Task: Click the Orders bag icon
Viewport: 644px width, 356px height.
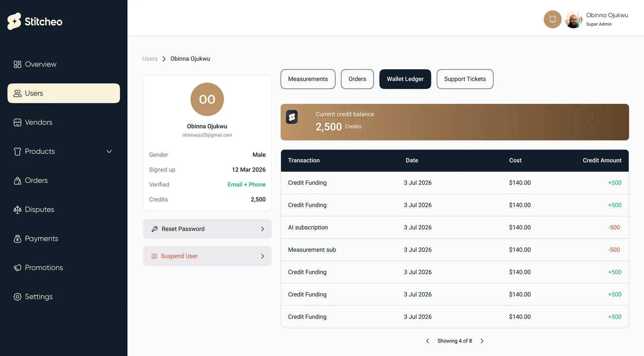Action: coord(17,181)
